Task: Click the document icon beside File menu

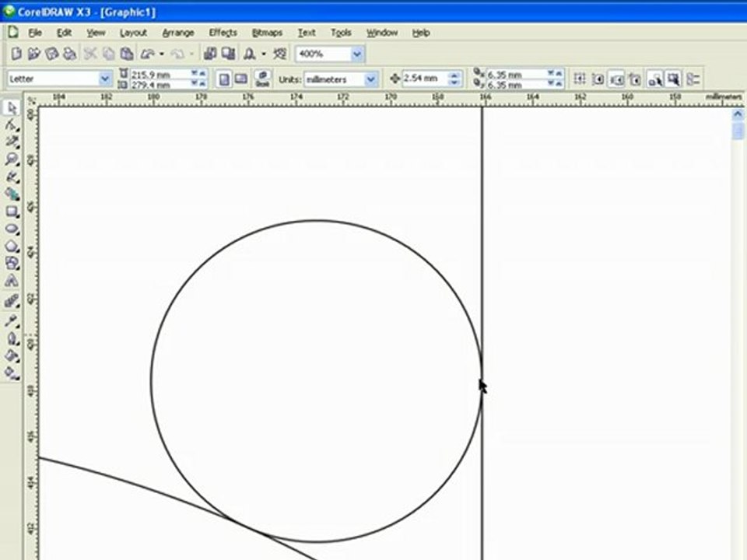Action: click(x=12, y=33)
